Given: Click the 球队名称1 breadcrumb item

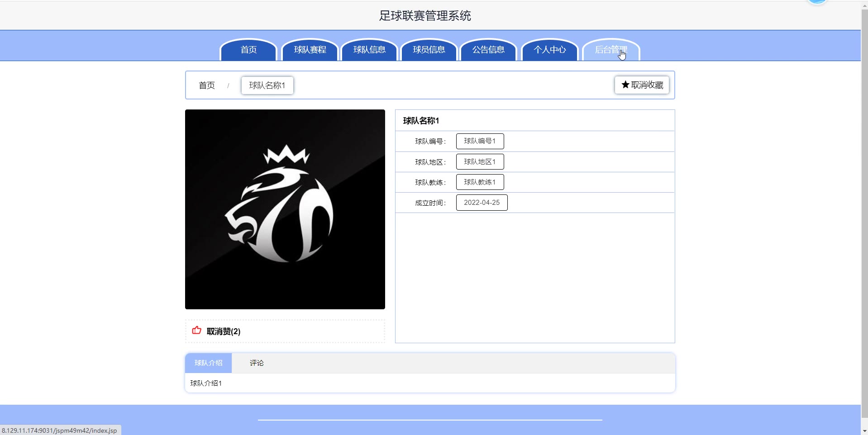Looking at the screenshot, I should (x=267, y=85).
